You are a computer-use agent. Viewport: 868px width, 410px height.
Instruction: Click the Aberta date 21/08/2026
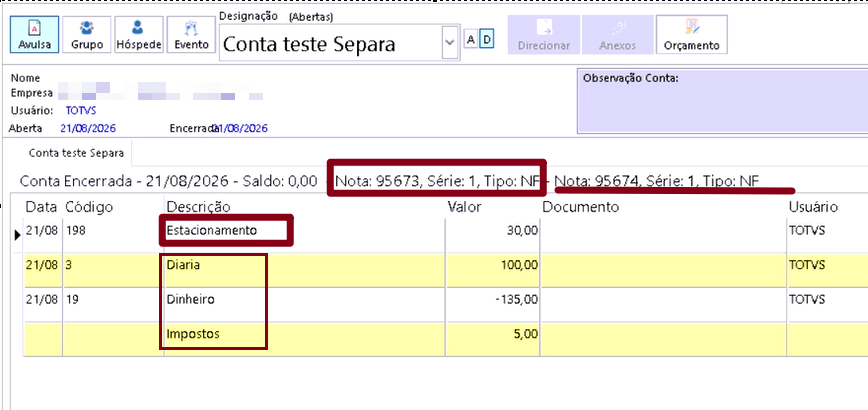click(x=88, y=128)
